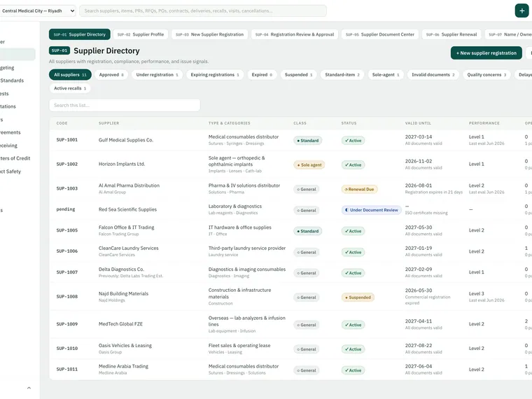
Task: Open Oasis Vehicles & Leasing supplier
Action: [x=125, y=346]
